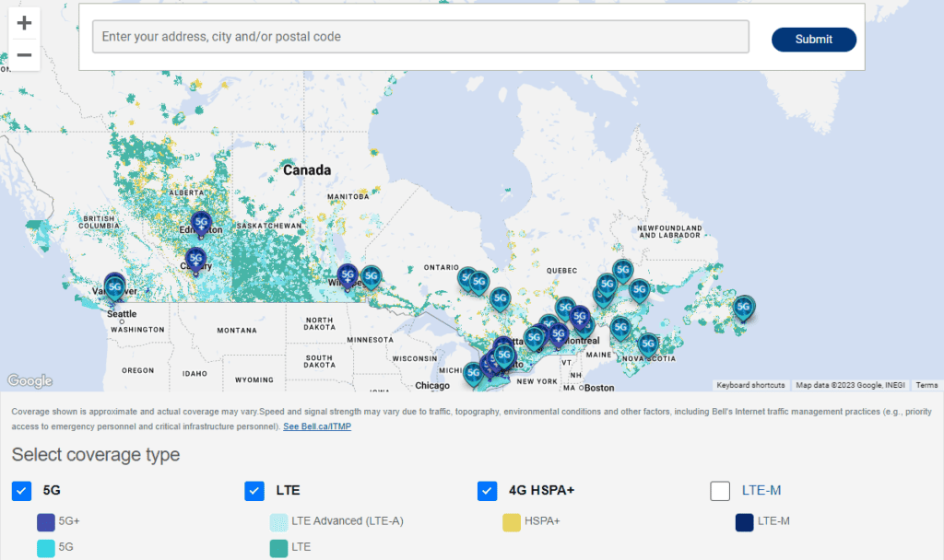Select the 5G+ marker over Calgary

(195, 261)
